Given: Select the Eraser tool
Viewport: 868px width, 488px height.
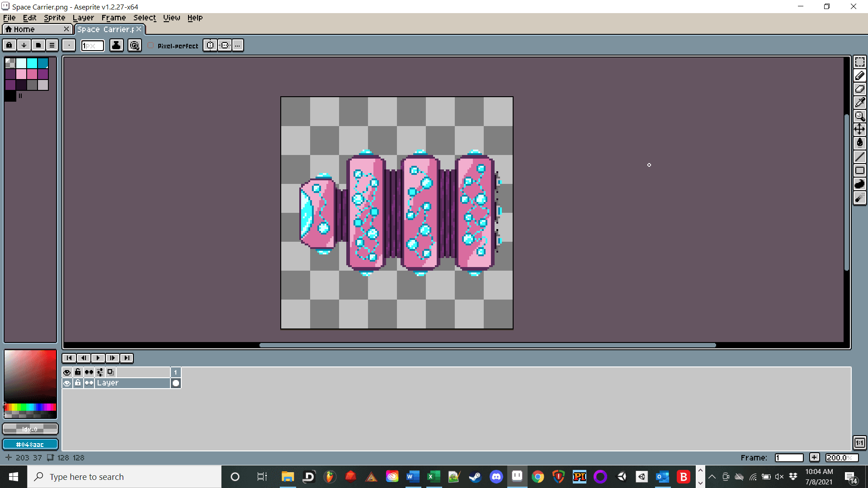Looking at the screenshot, I should click(859, 89).
